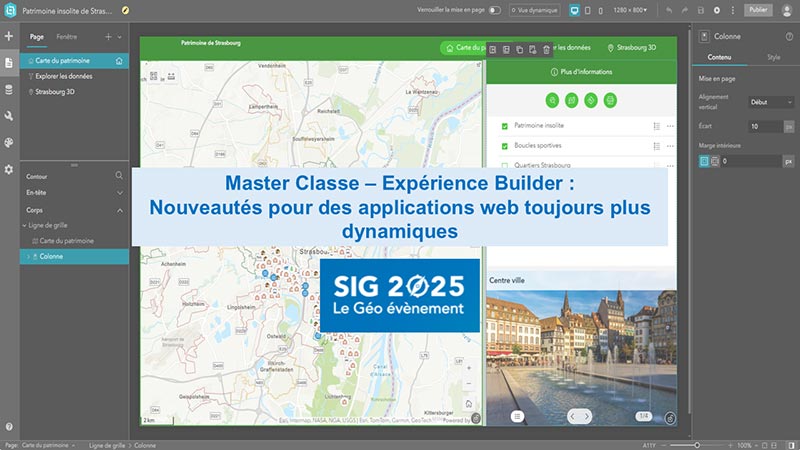Uncheck the Patrimoine insolite layer
This screenshot has height=450, width=800.
pyautogui.click(x=505, y=126)
